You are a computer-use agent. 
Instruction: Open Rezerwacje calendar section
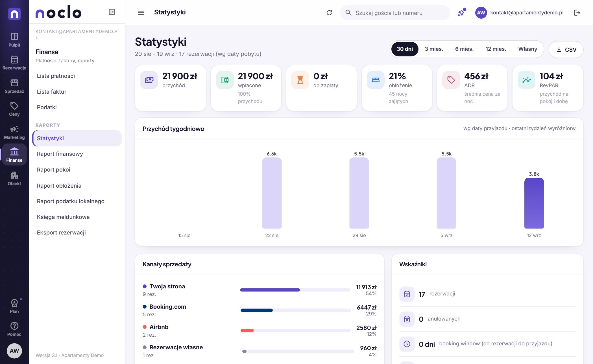click(x=14, y=63)
